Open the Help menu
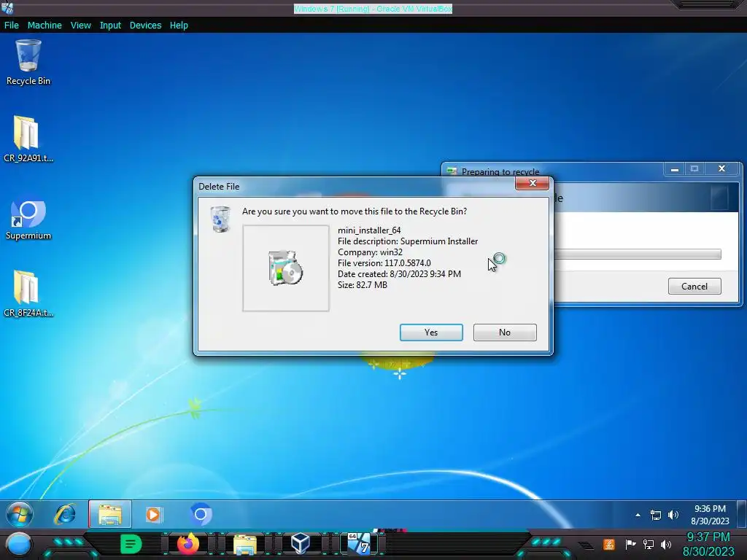The image size is (747, 560). coord(179,26)
